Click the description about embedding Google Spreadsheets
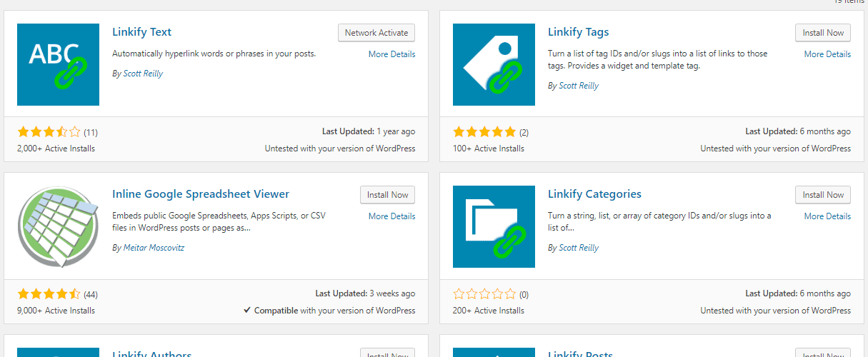 click(219, 222)
